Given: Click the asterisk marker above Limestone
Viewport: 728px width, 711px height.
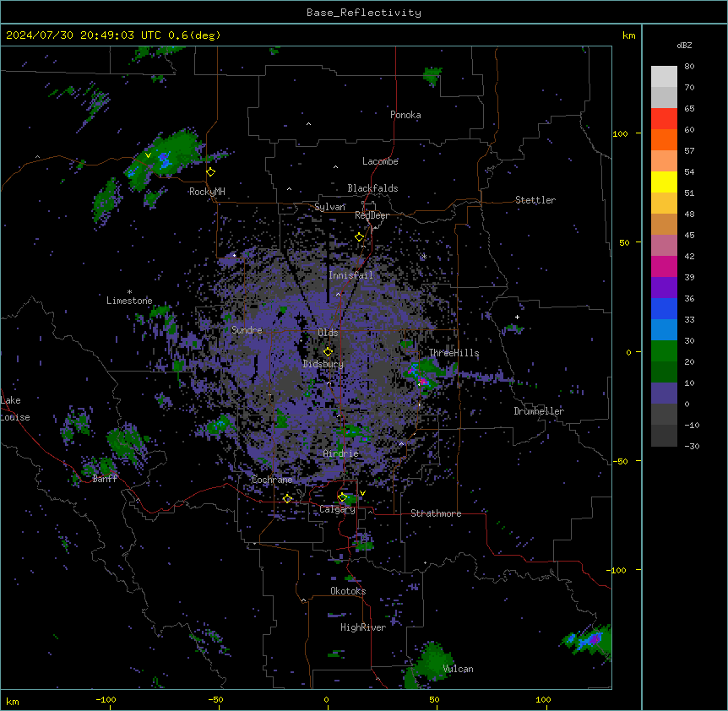Looking at the screenshot, I should (129, 292).
